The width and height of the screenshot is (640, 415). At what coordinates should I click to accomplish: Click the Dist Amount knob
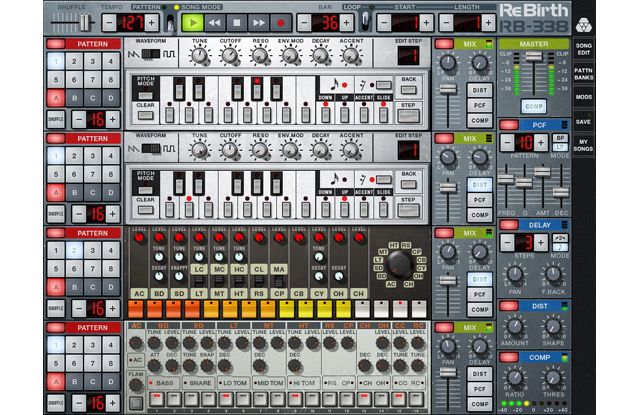click(515, 327)
